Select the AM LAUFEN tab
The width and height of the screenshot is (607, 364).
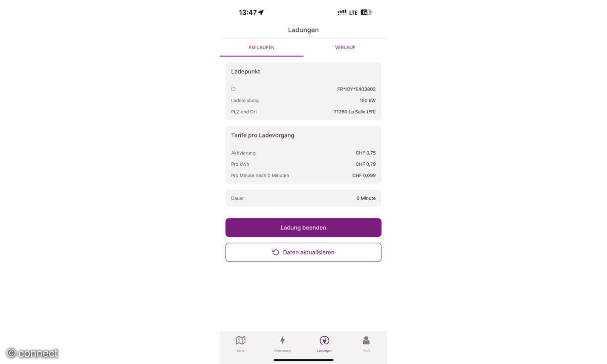(x=261, y=47)
